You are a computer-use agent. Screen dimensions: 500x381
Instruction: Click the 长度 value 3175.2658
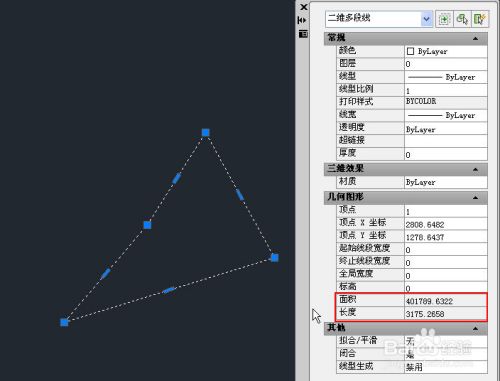point(446,314)
